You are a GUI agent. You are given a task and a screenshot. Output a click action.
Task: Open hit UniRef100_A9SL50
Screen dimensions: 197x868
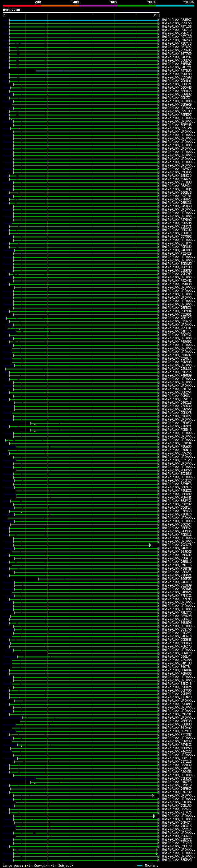click(177, 23)
